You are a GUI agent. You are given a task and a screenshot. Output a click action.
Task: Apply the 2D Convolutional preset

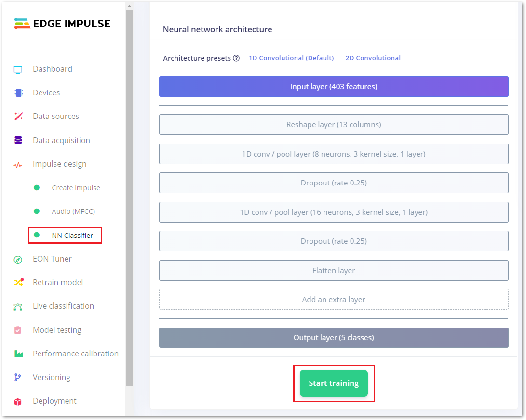[x=373, y=58]
